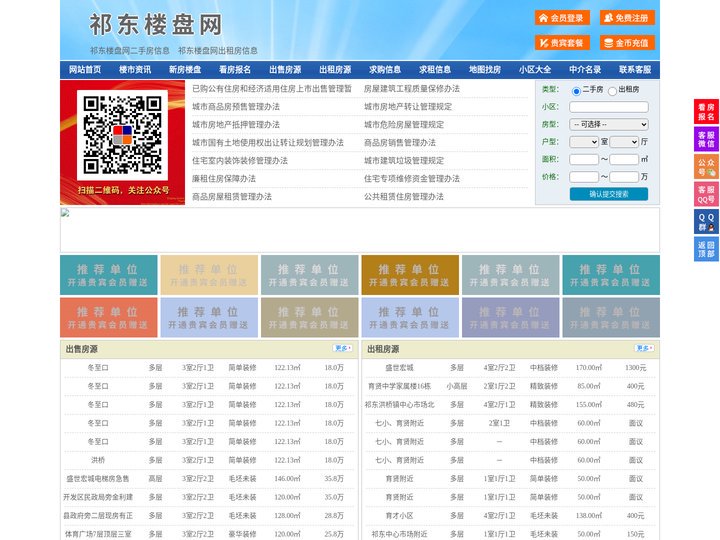Click 更多 in 出租房源 header

(x=644, y=349)
